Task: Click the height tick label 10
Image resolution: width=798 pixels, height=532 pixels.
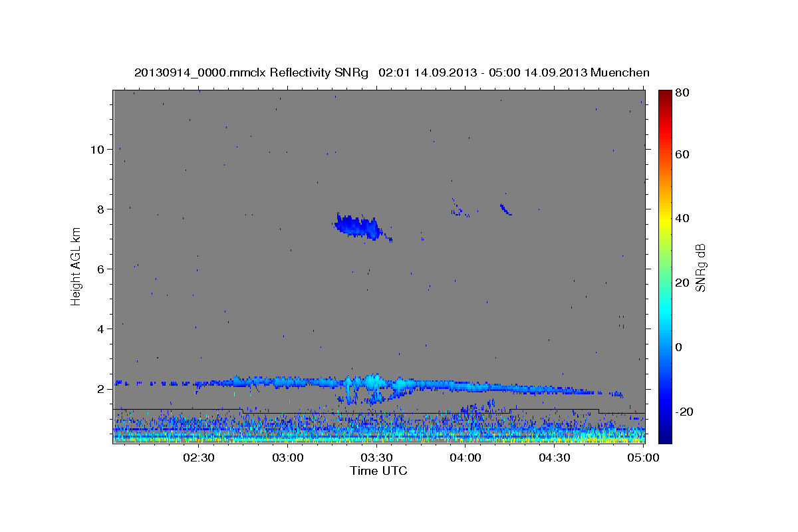Action: coord(98,150)
